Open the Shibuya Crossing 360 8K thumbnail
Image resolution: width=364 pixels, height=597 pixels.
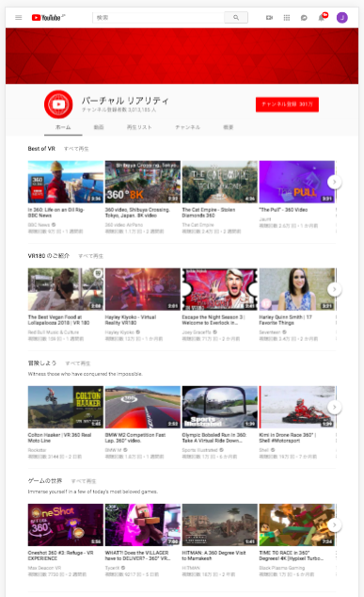point(143,182)
